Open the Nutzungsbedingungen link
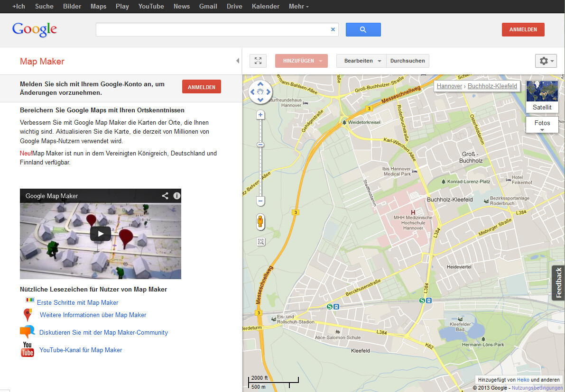The height and width of the screenshot is (392, 565). pos(537,388)
